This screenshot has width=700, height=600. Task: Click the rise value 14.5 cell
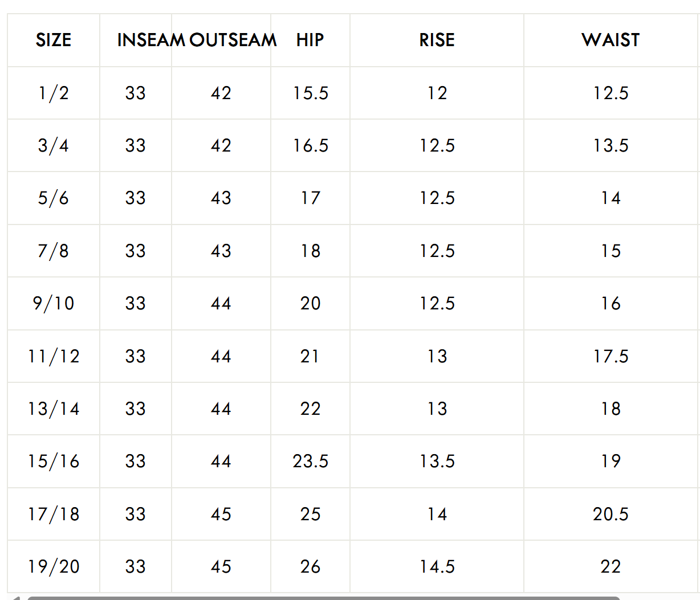437,566
